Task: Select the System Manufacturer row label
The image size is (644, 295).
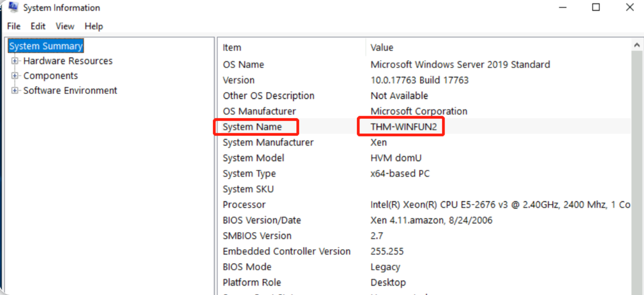Action: 268,143
